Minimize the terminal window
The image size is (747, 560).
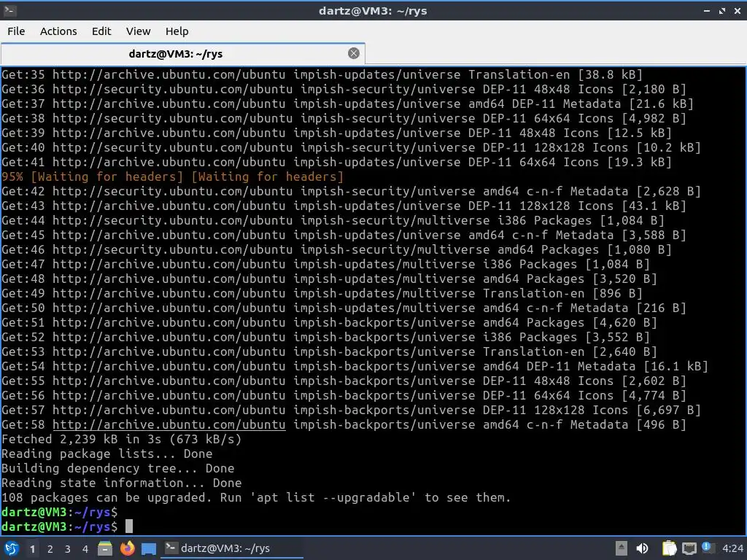tap(707, 10)
